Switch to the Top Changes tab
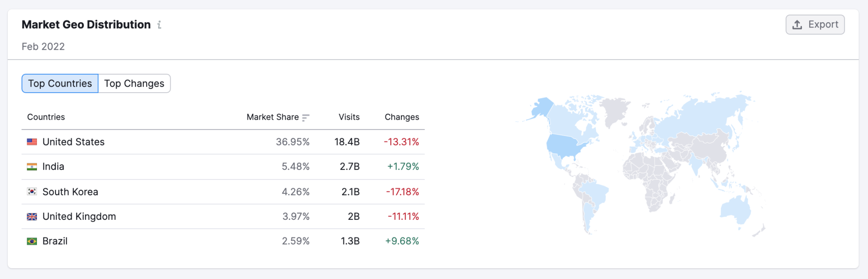868x279 pixels. pyautogui.click(x=134, y=83)
